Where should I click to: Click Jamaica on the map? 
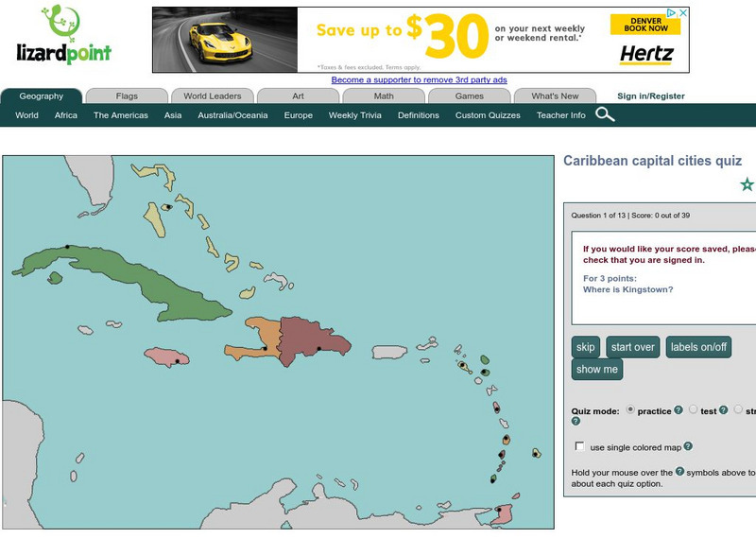coord(166,356)
